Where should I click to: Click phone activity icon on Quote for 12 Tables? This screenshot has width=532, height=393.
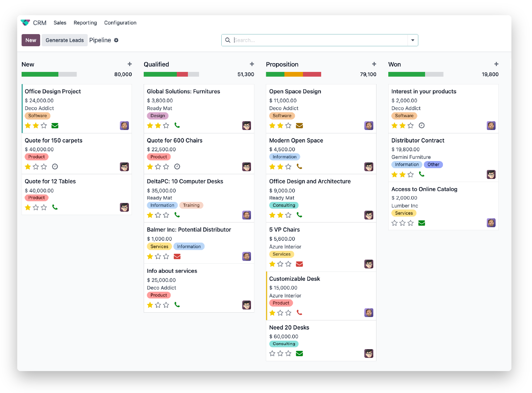pyautogui.click(x=55, y=207)
